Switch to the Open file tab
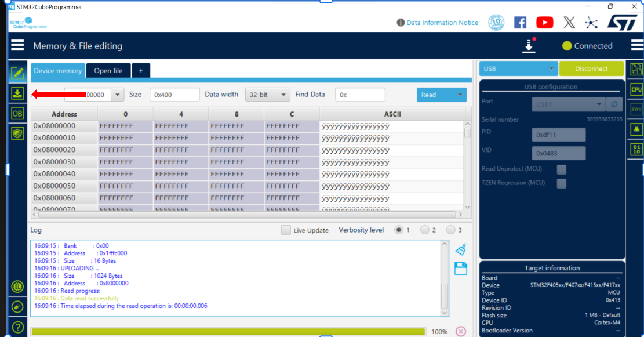 click(108, 71)
